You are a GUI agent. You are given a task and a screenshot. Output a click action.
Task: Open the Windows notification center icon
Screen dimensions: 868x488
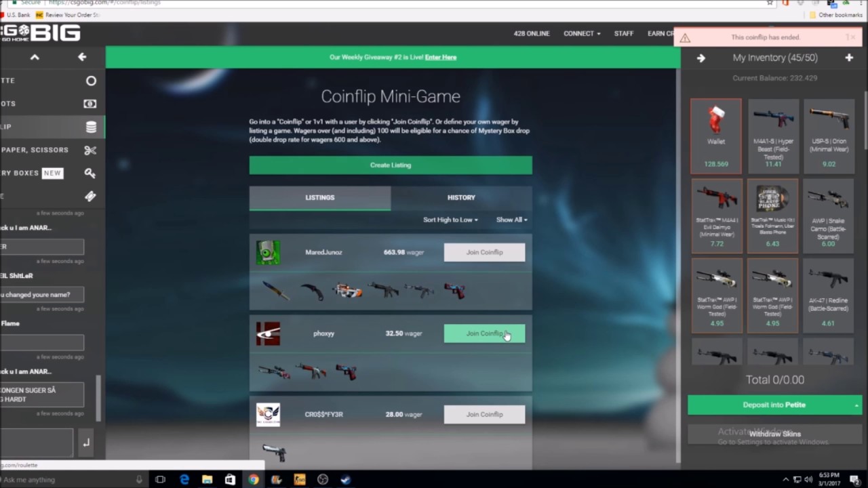tap(855, 479)
